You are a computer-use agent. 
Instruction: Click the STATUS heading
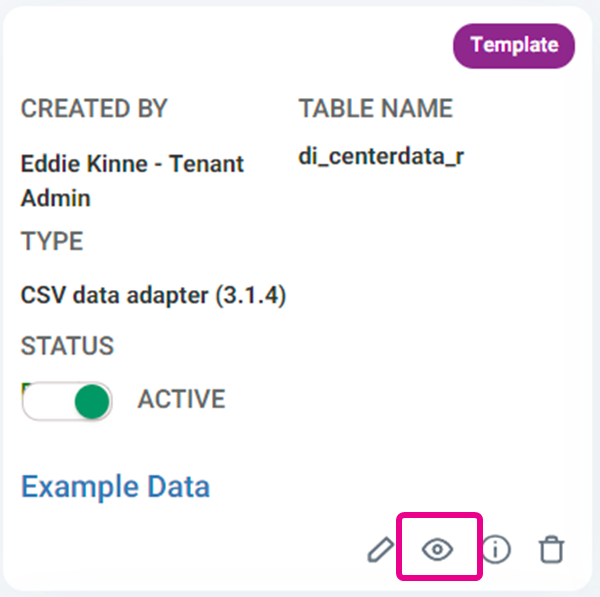pos(67,346)
